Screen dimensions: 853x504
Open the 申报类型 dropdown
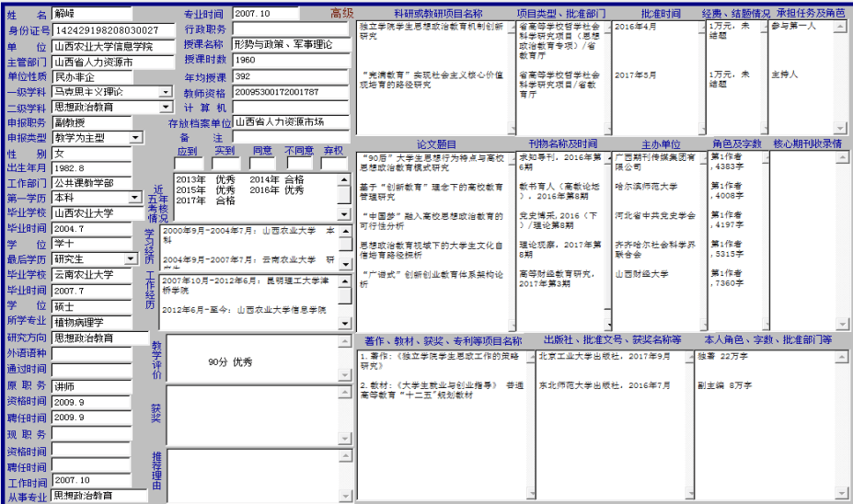[x=135, y=138]
